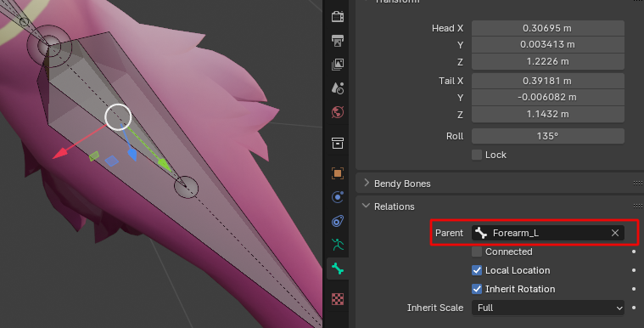Screen dimensions: 644x328
Task: Open the Physics properties tab
Action: (x=337, y=197)
